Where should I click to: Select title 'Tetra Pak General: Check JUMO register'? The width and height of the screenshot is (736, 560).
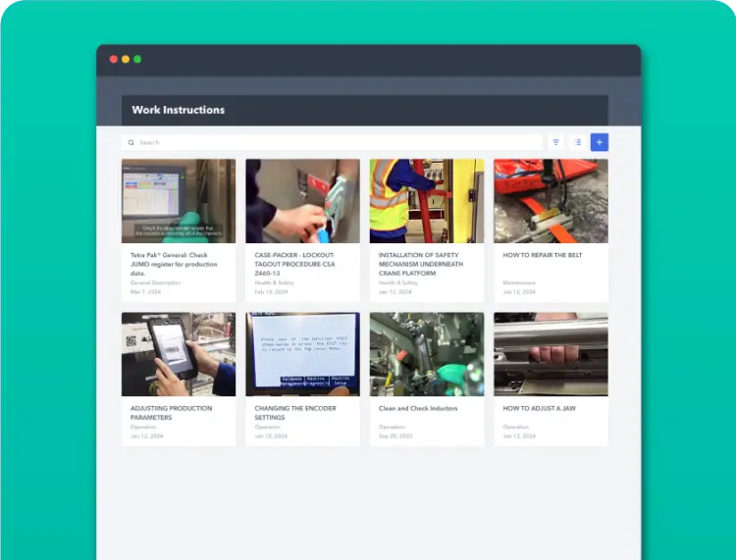click(174, 264)
